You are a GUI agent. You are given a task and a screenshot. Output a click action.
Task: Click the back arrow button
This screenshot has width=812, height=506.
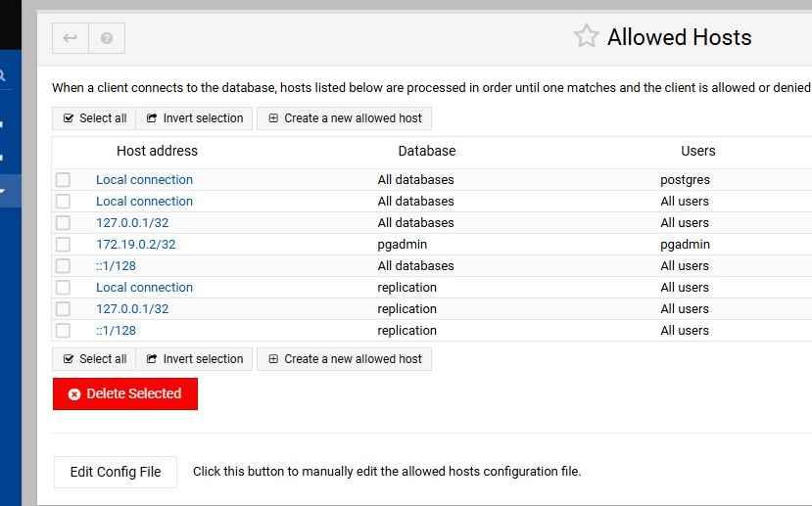tap(70, 38)
